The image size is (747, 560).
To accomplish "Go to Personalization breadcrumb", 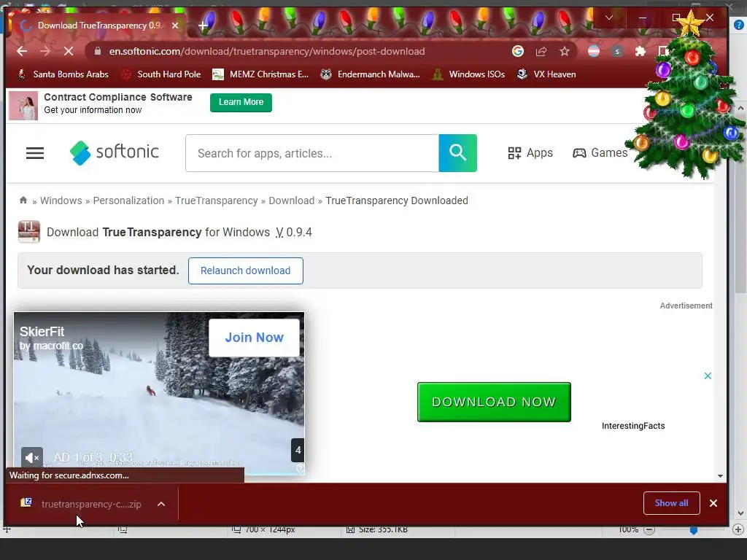I will 128,201.
